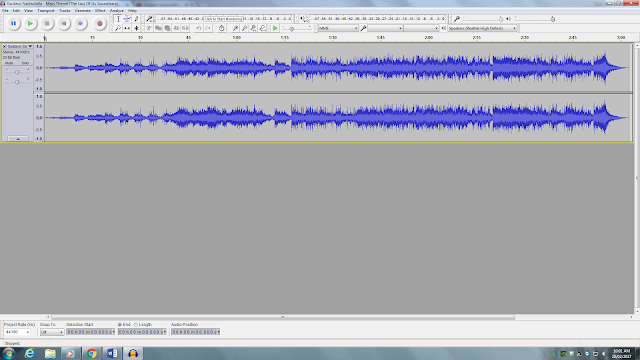
Task: Close the track with its X button
Action: [4, 47]
